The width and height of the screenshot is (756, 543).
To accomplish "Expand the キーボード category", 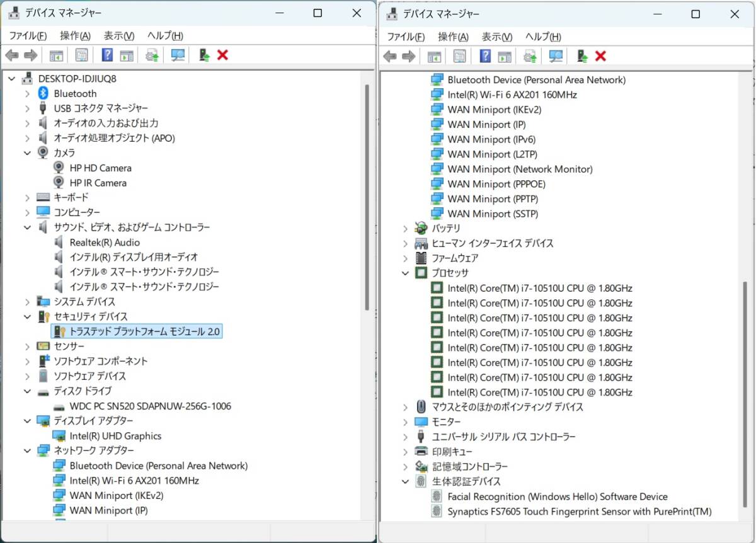I will [x=27, y=198].
